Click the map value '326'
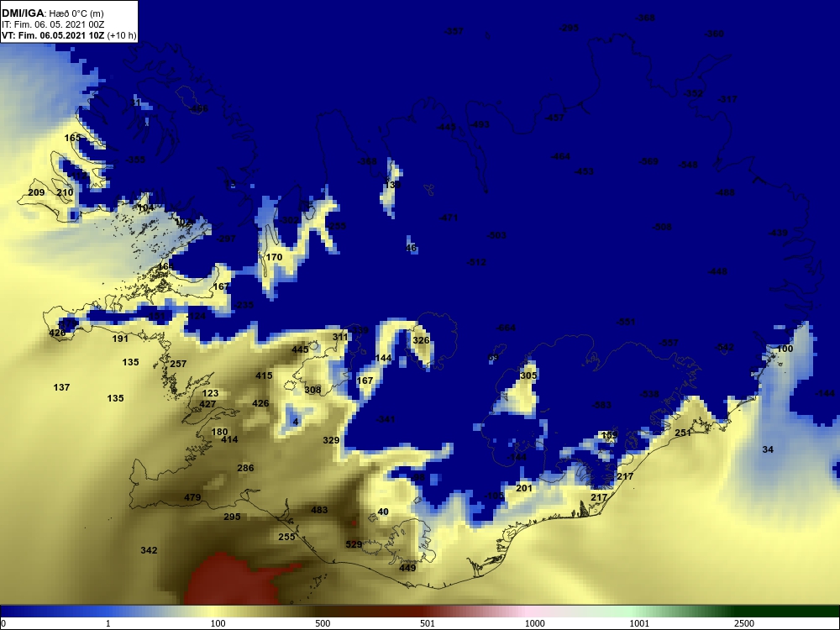The image size is (840, 630). click(x=421, y=341)
